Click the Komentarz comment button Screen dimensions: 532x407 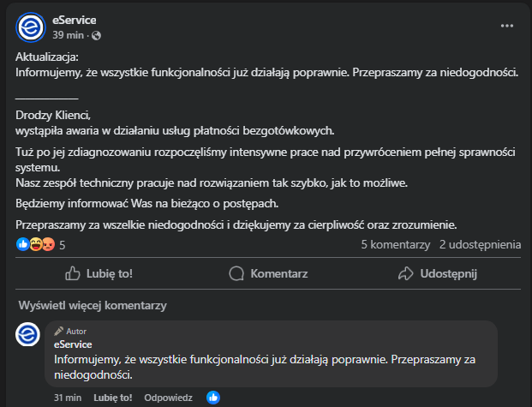[268, 273]
